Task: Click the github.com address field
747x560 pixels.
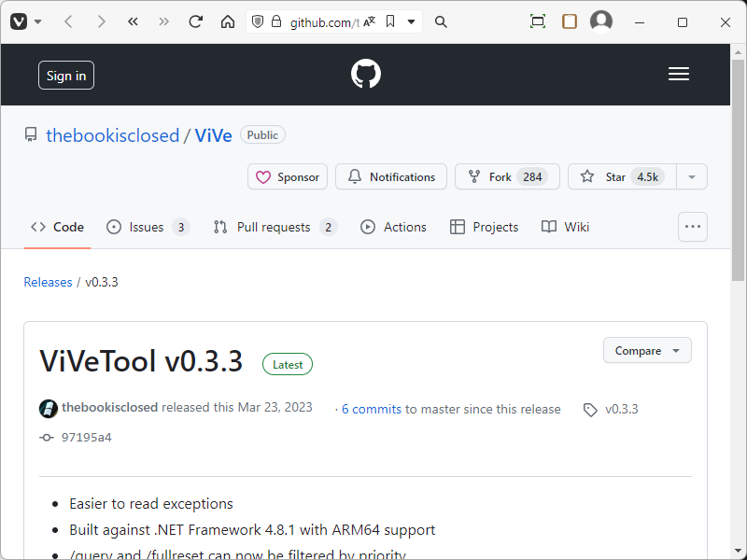Action: [324, 22]
